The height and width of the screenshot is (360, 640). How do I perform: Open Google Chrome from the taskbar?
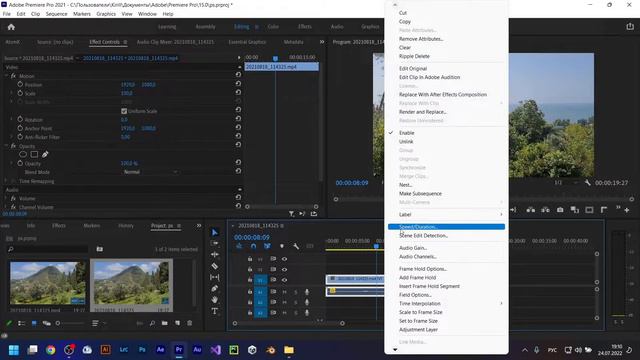pyautogui.click(x=51, y=350)
